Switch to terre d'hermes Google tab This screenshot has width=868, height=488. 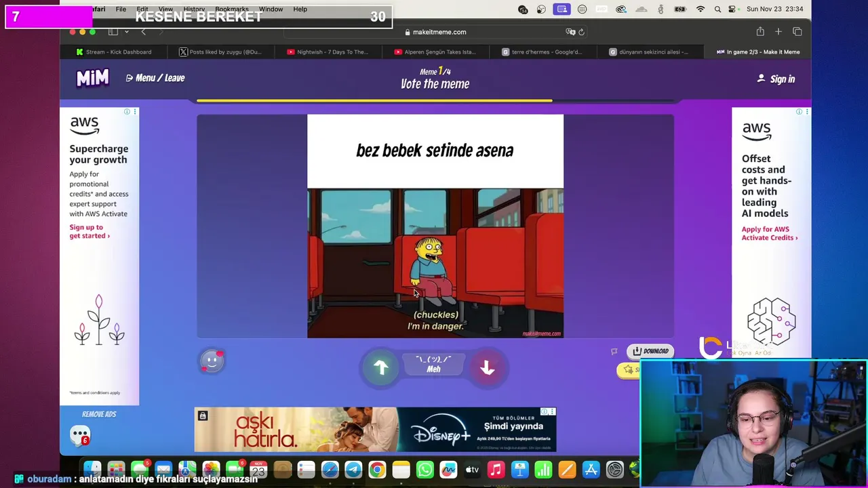(542, 52)
